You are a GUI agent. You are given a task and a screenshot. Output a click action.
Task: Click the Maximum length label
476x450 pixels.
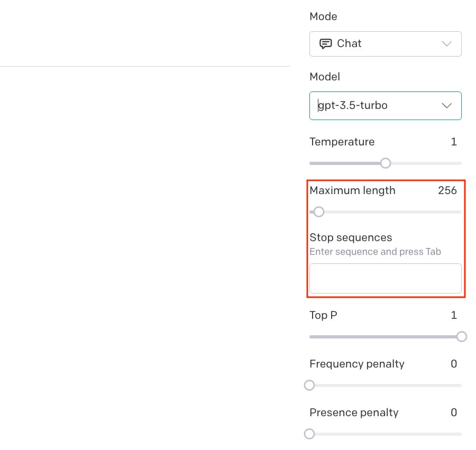(352, 190)
